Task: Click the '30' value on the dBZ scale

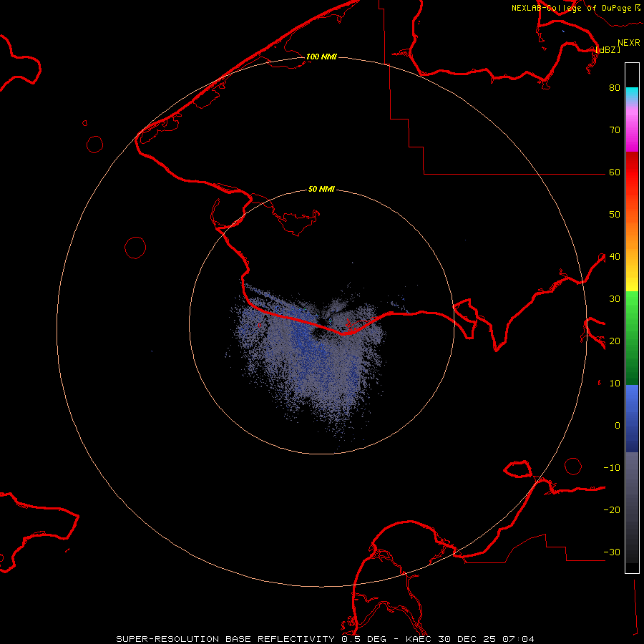Action: pos(615,299)
